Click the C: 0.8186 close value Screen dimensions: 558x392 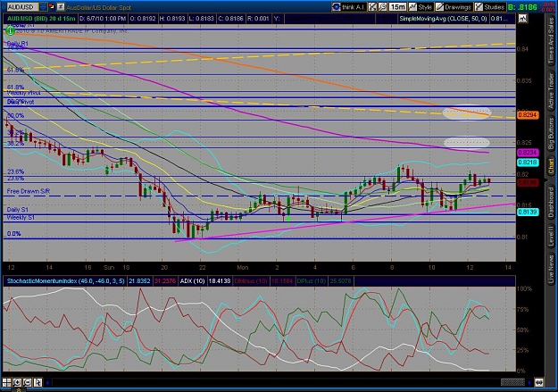point(230,19)
